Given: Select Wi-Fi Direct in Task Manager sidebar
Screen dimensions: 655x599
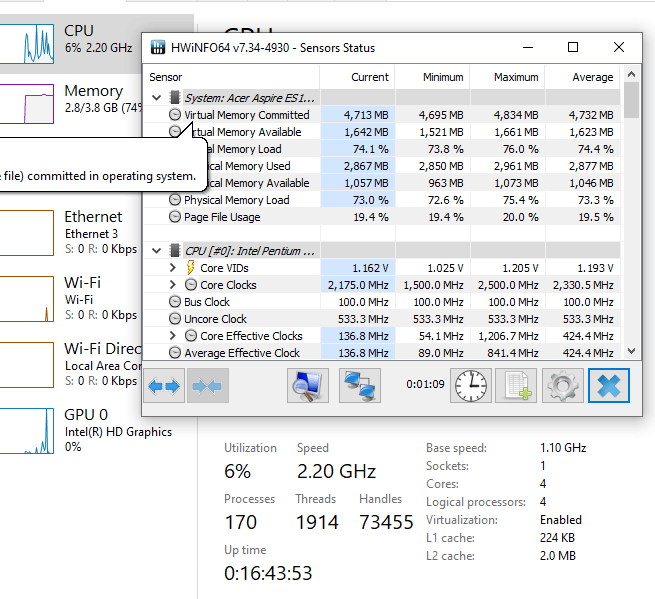Looking at the screenshot, I should point(71,365).
